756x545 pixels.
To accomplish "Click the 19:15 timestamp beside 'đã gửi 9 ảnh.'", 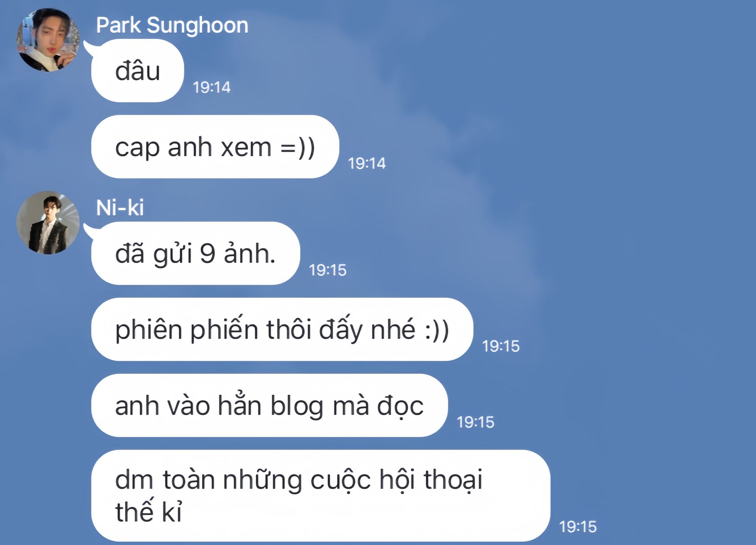I will (328, 270).
